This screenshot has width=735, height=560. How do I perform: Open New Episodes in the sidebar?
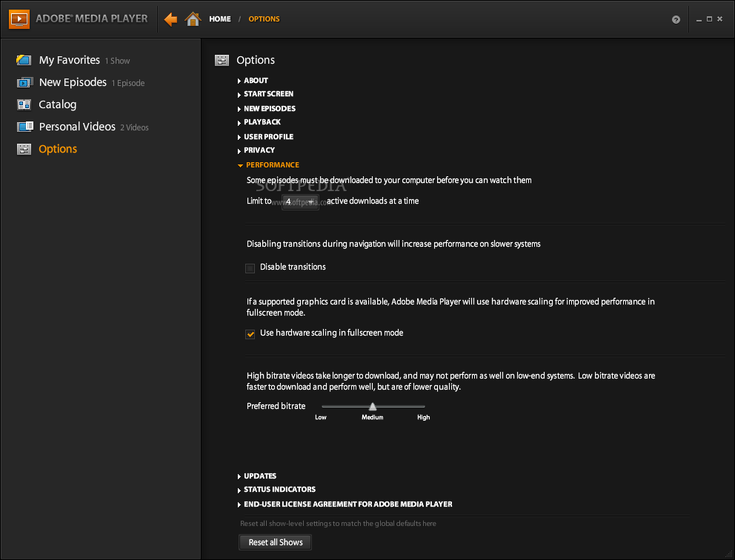coord(73,82)
